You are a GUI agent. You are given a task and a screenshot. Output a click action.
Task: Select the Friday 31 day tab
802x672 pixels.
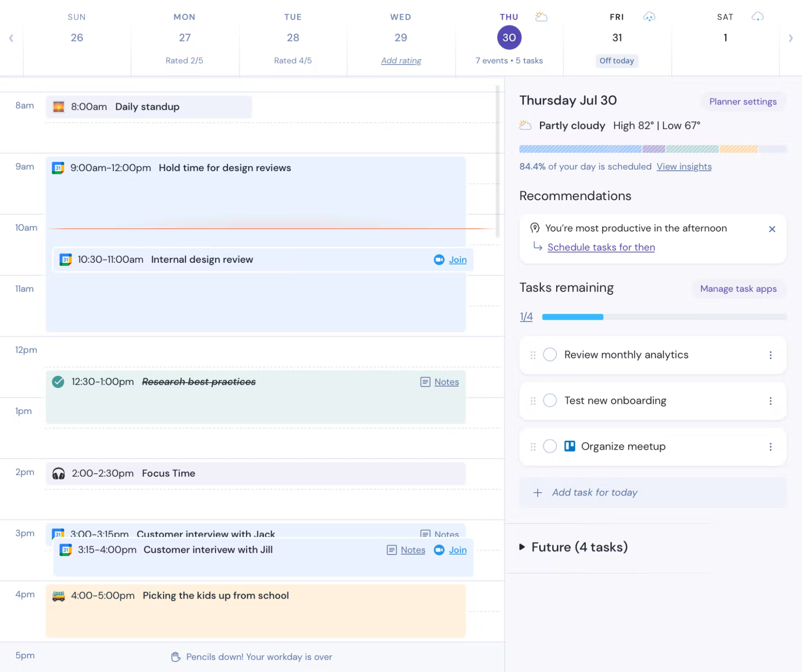click(617, 38)
